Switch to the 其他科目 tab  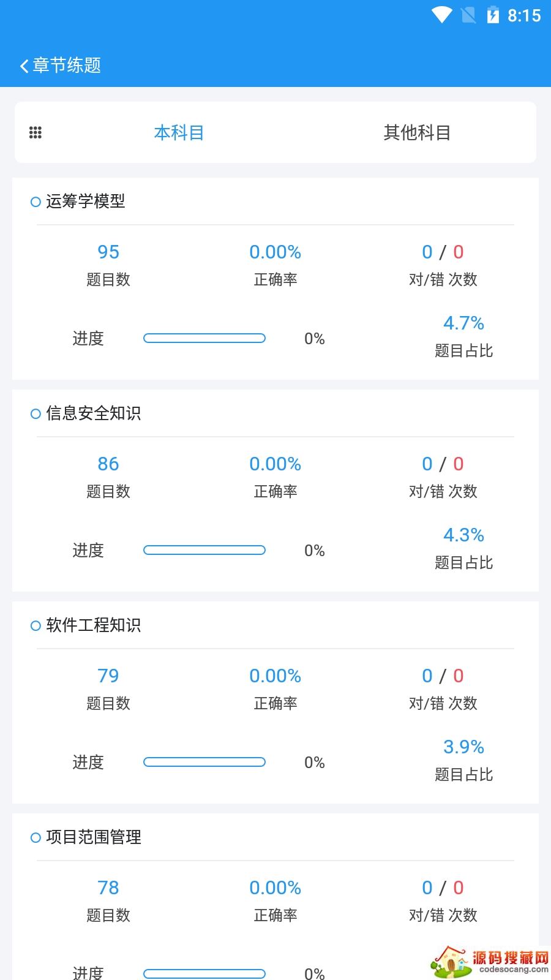click(x=417, y=132)
